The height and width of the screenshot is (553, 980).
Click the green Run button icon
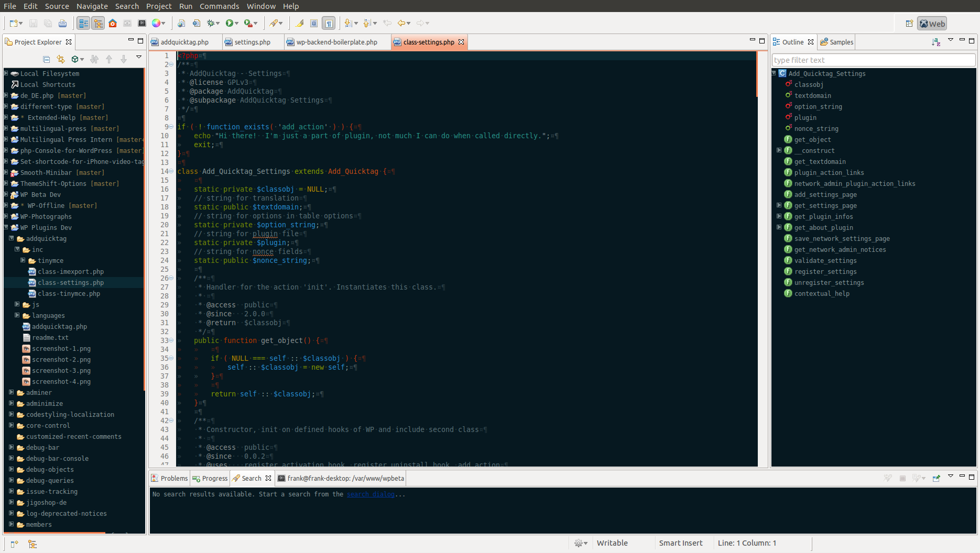230,23
